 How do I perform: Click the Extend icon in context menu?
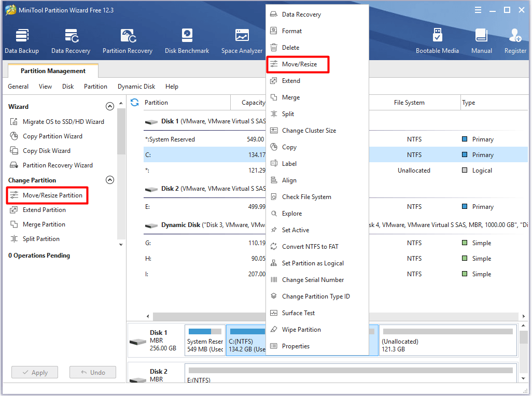[273, 81]
